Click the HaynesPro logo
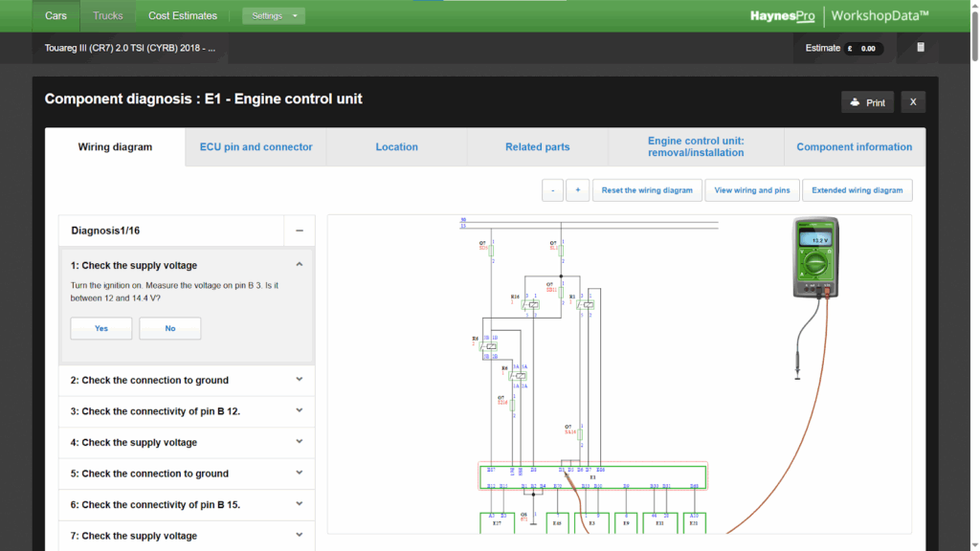Viewport: 980px width, 551px height. 782,15
